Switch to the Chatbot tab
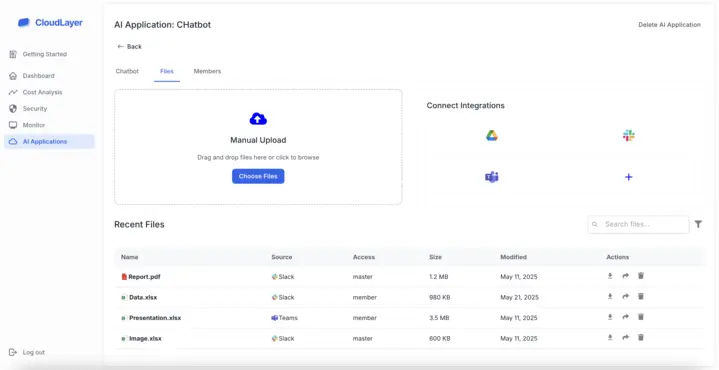Image resolution: width=719 pixels, height=370 pixels. pos(127,71)
